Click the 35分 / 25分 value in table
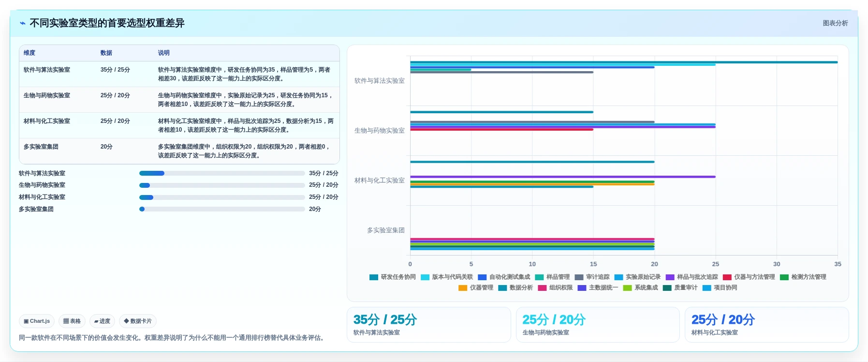The image size is (868, 362). (x=115, y=70)
